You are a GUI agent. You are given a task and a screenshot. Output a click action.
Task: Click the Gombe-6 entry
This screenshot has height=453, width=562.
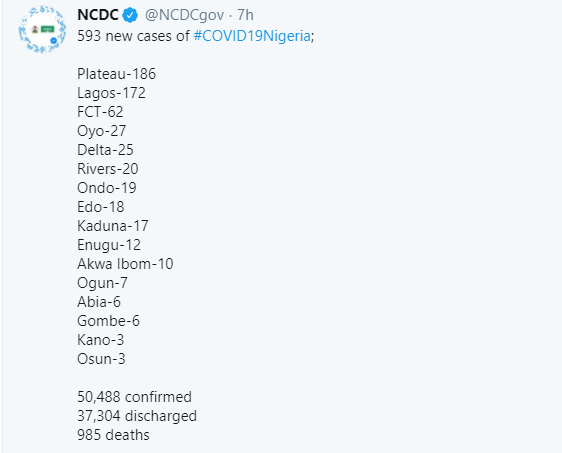click(108, 321)
